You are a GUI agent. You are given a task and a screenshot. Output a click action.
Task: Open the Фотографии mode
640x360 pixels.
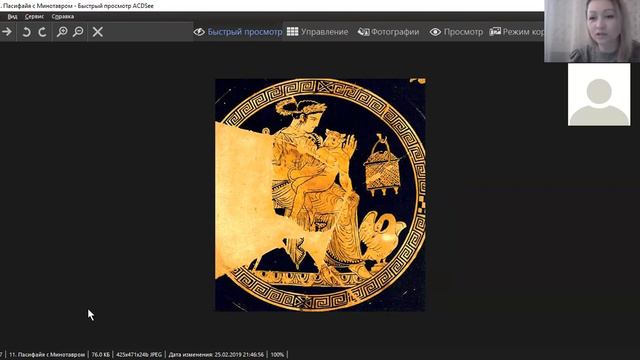click(388, 32)
